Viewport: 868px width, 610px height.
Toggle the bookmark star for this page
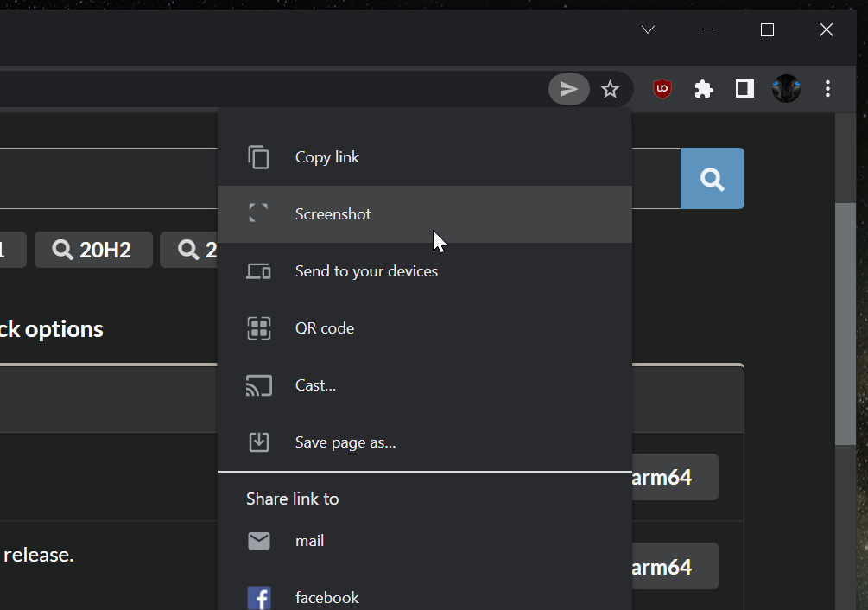611,89
